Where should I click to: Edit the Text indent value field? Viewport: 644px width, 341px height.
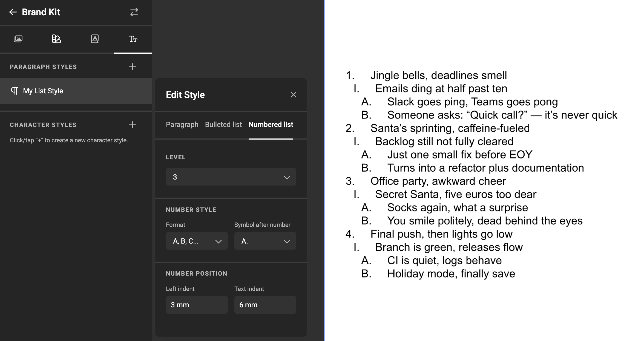click(265, 305)
